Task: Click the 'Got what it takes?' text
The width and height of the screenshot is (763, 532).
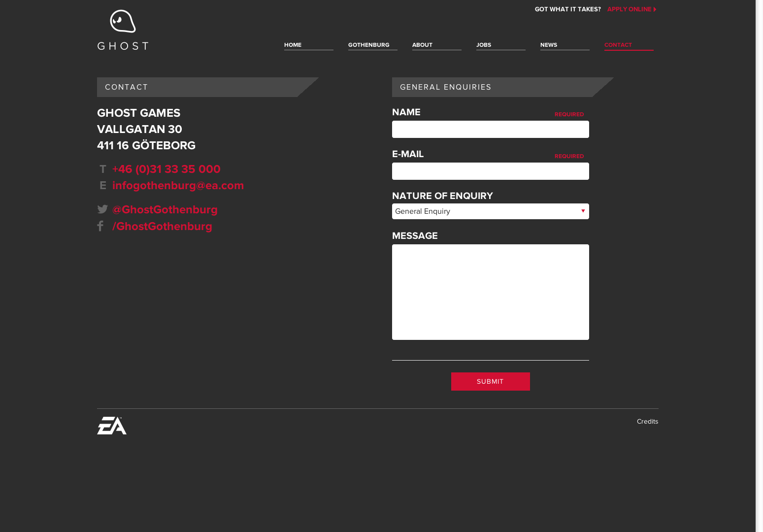Action: point(567,9)
